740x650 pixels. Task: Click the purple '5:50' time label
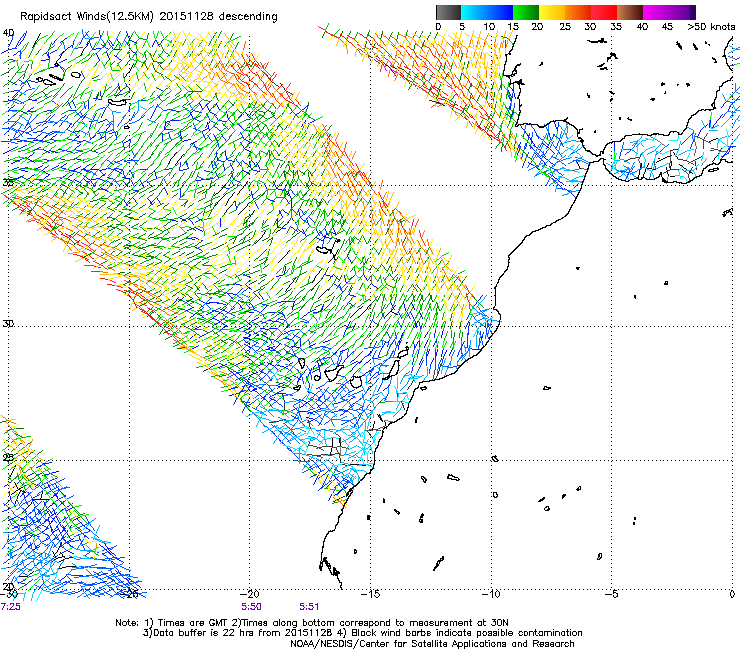point(251,607)
